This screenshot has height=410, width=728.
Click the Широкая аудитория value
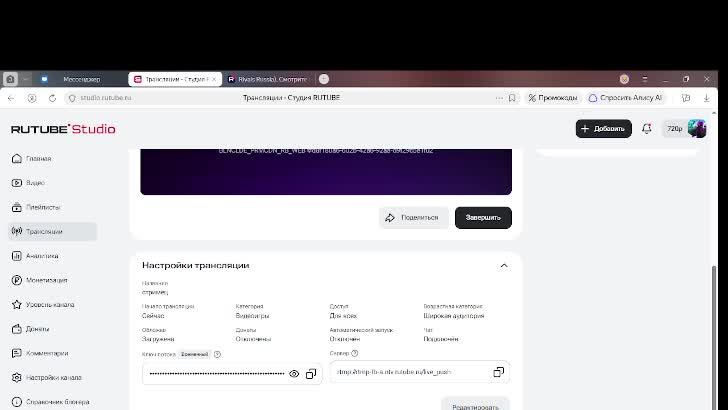[454, 316]
